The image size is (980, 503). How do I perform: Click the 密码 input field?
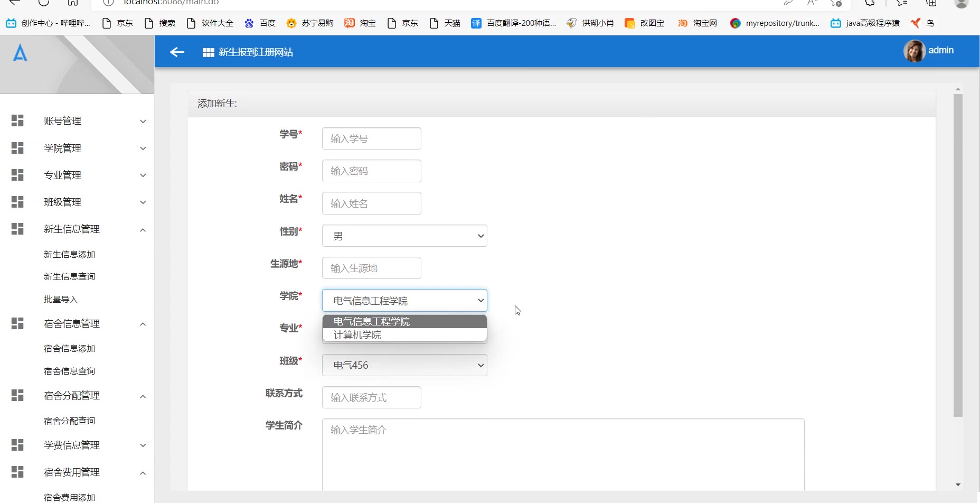[372, 171]
